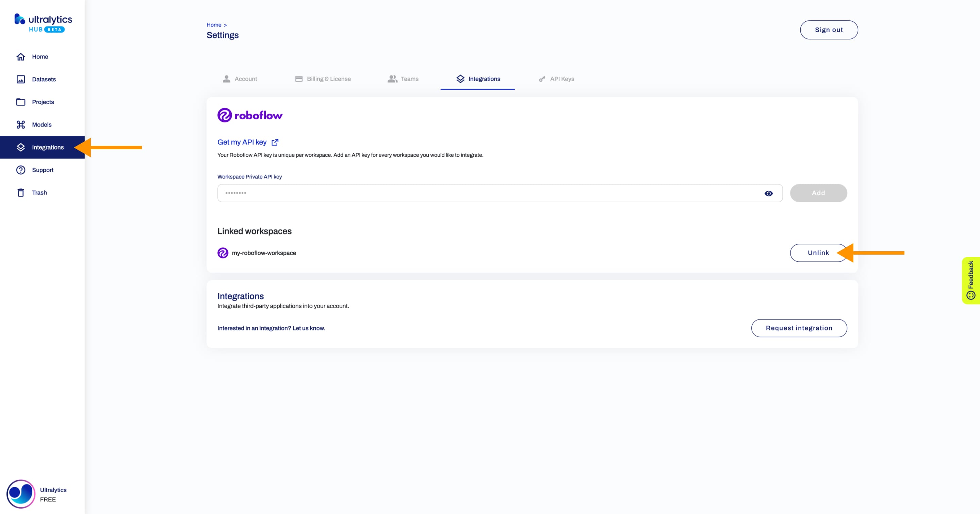The height and width of the screenshot is (514, 980).
Task: Click the Trash icon in sidebar
Action: [21, 192]
